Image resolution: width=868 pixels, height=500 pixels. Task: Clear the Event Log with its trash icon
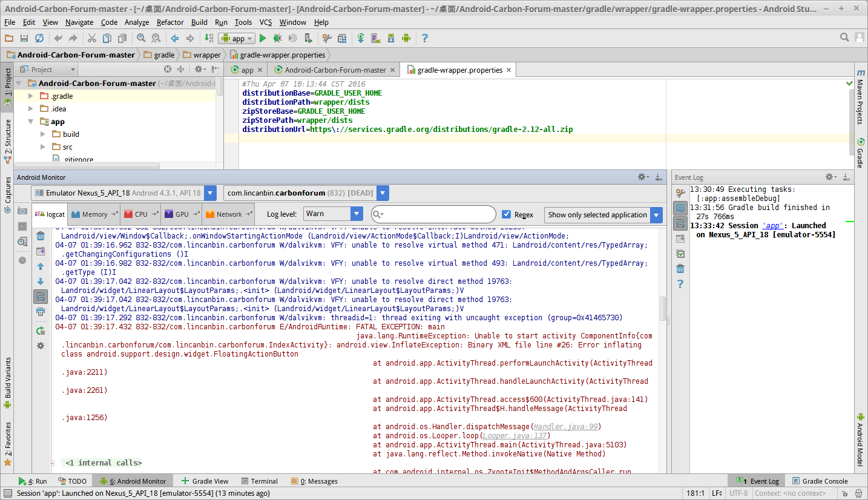click(680, 269)
